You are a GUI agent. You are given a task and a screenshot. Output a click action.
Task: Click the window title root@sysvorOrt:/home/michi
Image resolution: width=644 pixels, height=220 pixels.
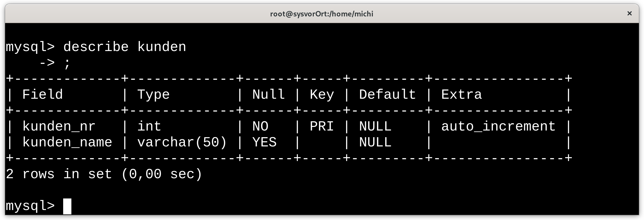point(321,14)
